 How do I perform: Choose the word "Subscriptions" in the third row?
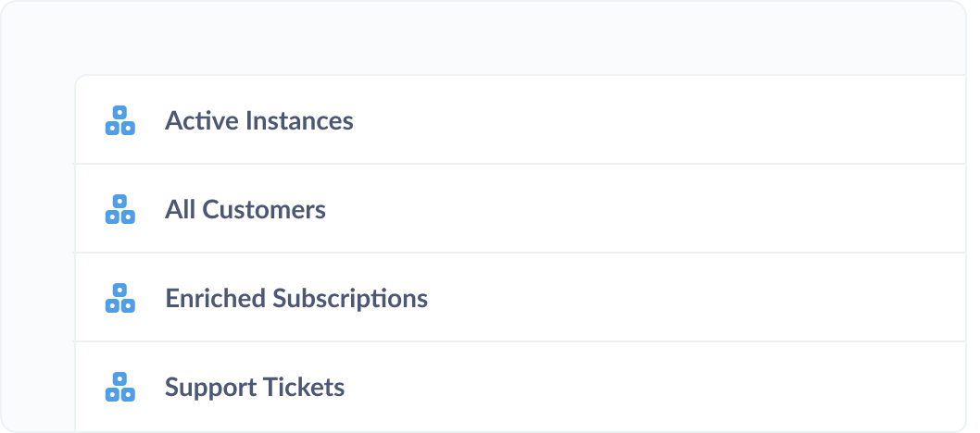pos(350,298)
